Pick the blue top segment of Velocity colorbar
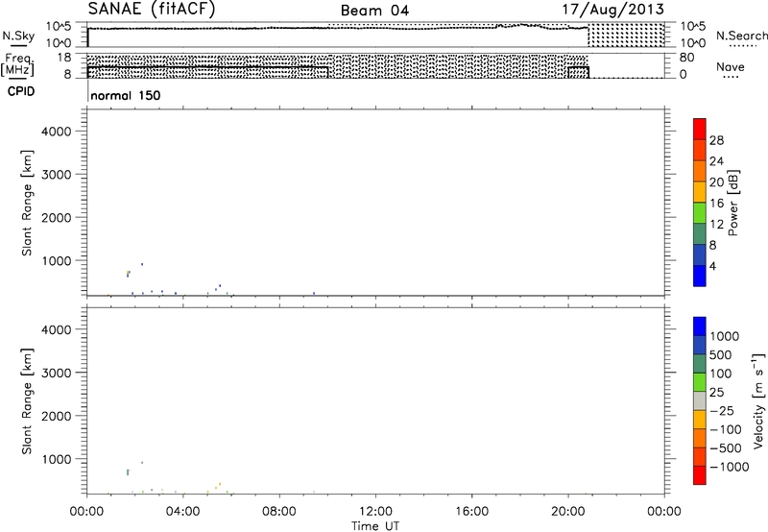 [x=700, y=326]
